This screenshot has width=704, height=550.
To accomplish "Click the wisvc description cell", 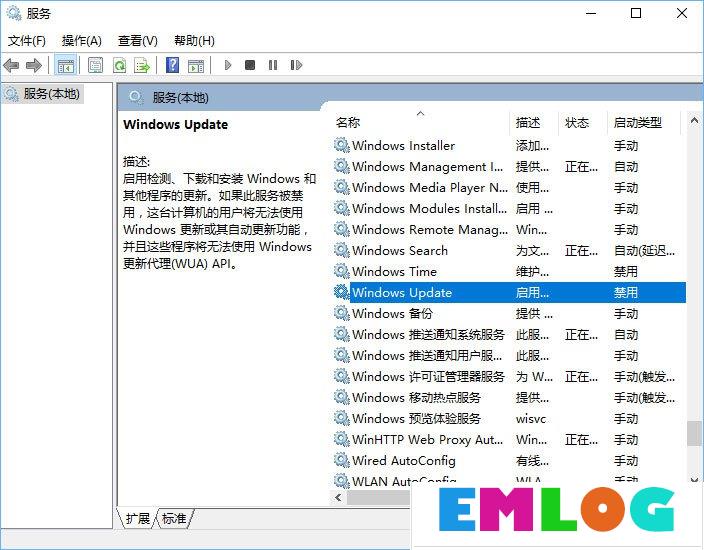I will pos(531,418).
